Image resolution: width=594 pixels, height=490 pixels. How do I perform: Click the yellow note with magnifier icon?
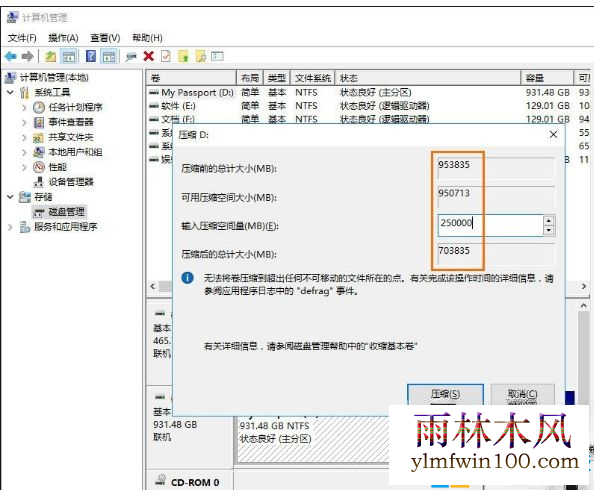coord(201,56)
